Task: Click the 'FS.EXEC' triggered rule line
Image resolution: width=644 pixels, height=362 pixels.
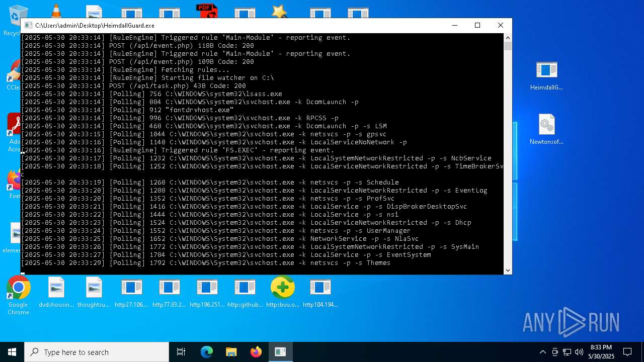Action: point(178,150)
